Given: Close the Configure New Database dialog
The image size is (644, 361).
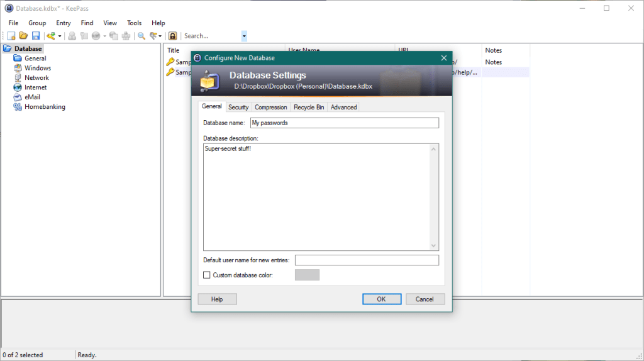Looking at the screenshot, I should click(x=443, y=58).
